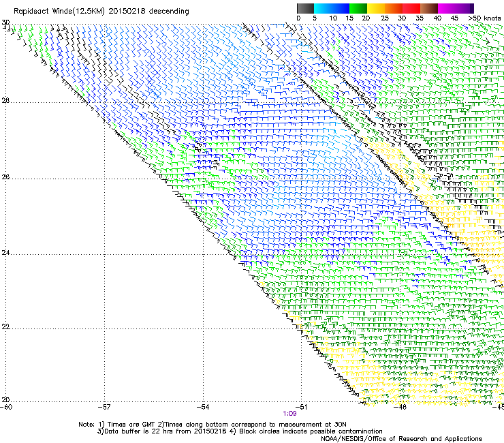Click the longitude axis label '-60'

(6, 407)
